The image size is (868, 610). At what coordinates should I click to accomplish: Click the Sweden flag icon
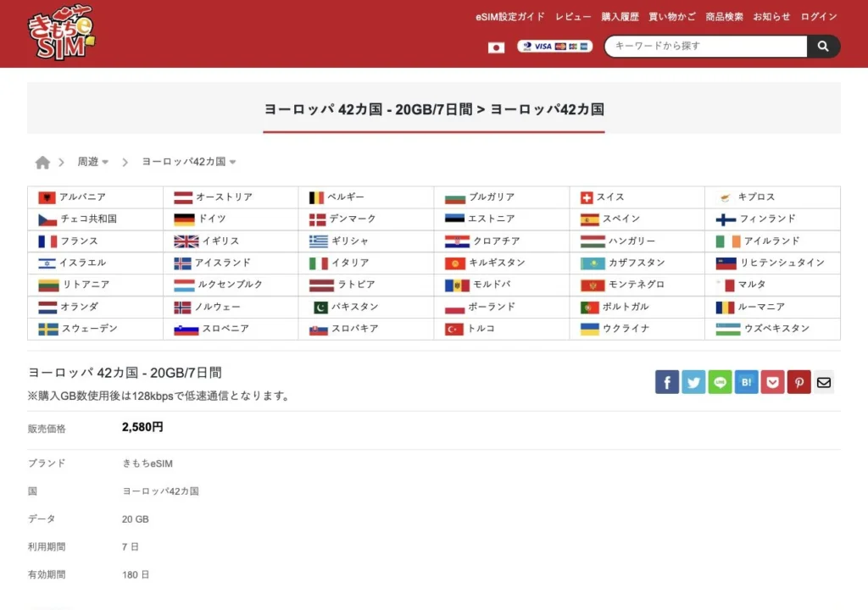click(48, 330)
